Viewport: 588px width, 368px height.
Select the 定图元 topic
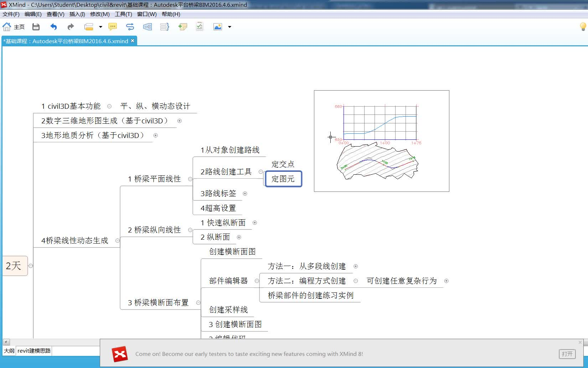(x=283, y=179)
